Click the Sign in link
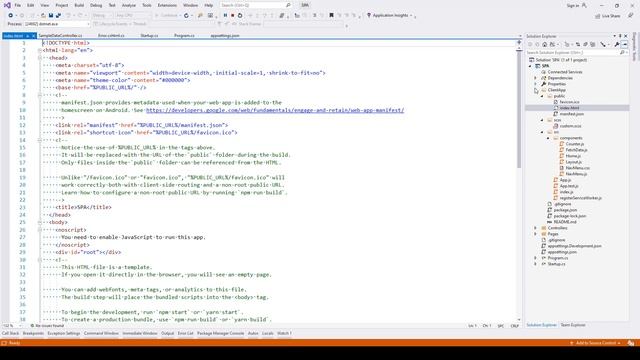 (x=572, y=6)
